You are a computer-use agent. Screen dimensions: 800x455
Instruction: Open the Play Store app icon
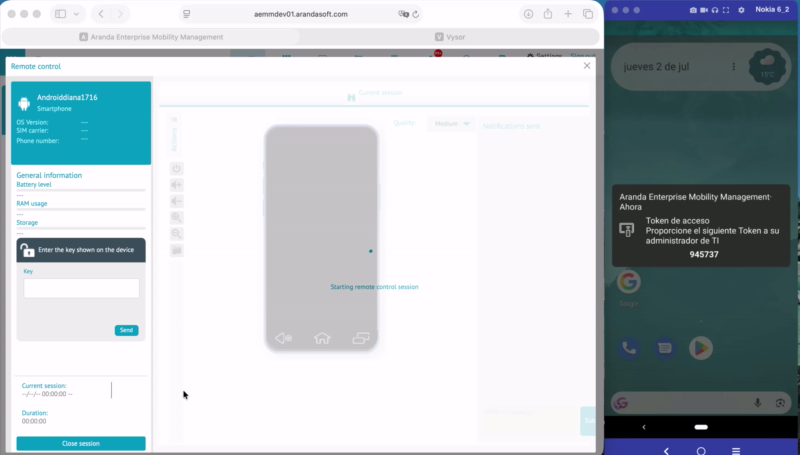[701, 348]
